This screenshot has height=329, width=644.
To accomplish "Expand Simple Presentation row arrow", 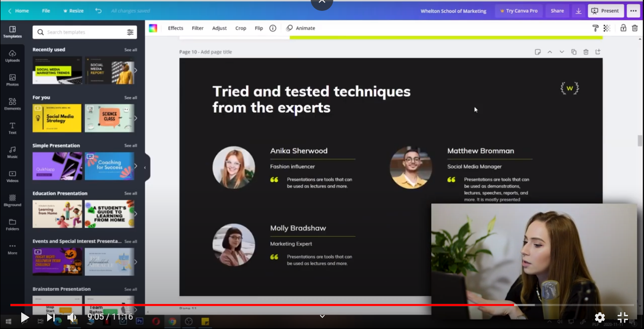I will tap(136, 166).
